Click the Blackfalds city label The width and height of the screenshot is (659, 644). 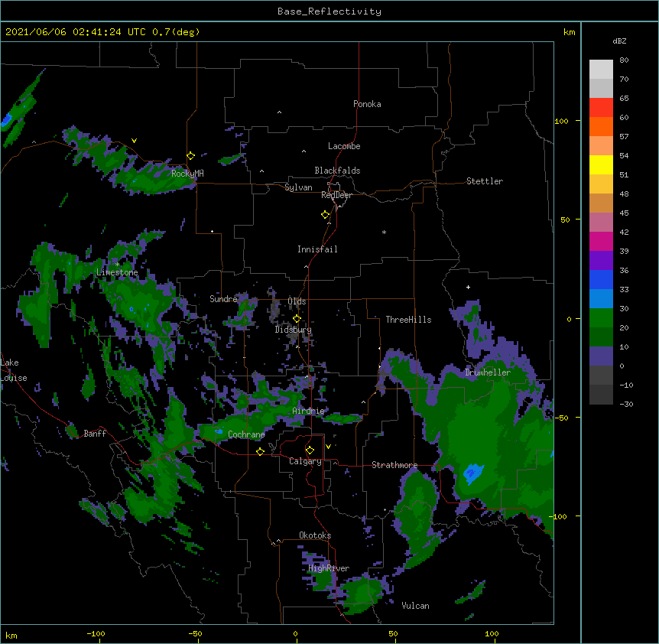(337, 171)
